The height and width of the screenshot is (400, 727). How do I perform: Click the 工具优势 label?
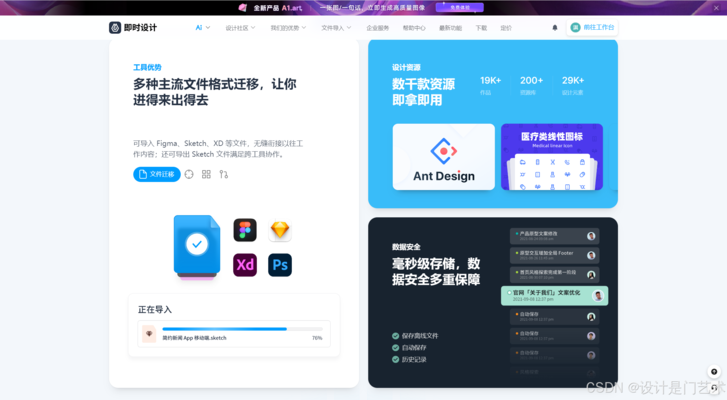coord(147,67)
